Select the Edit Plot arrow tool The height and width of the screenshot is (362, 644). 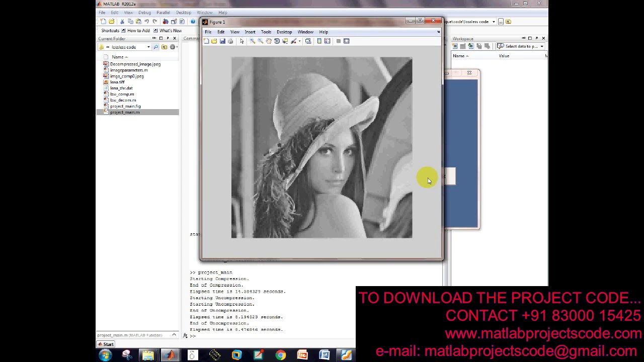(x=242, y=41)
